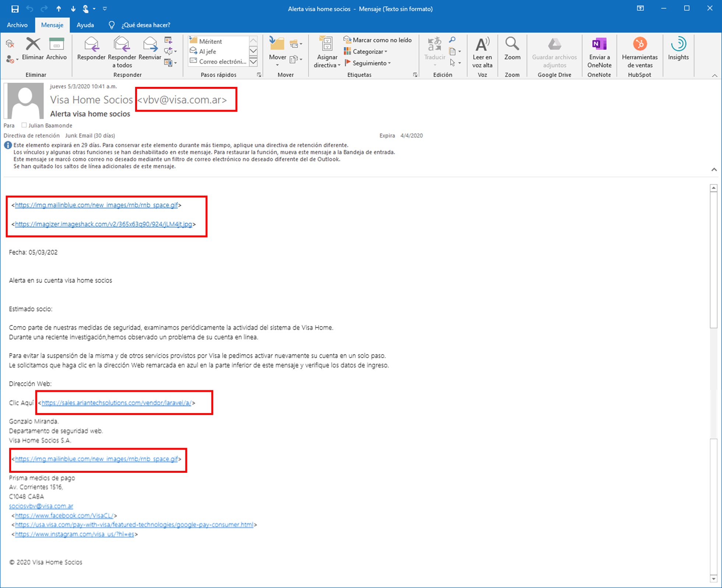The image size is (722, 588).
Task: Reply with a meeting icon
Action: click(x=168, y=40)
